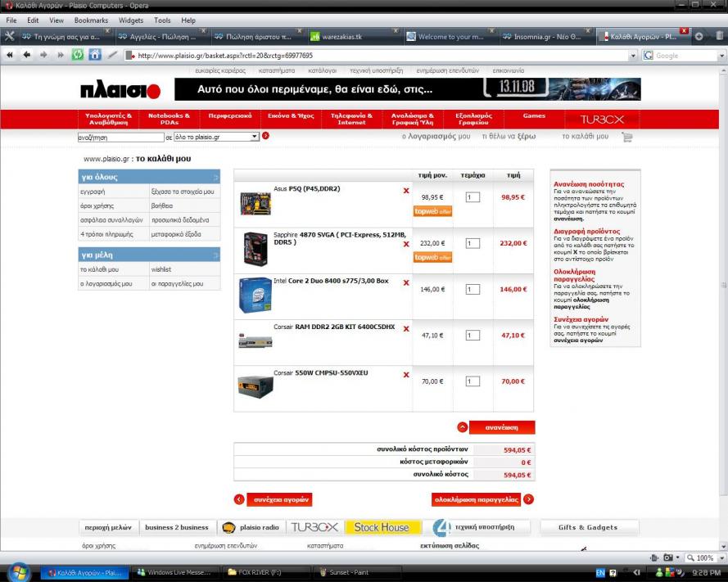Image resolution: width=728 pixels, height=582 pixels.
Task: Click the 13.11.08 promotional banner
Action: pyautogui.click(x=408, y=89)
